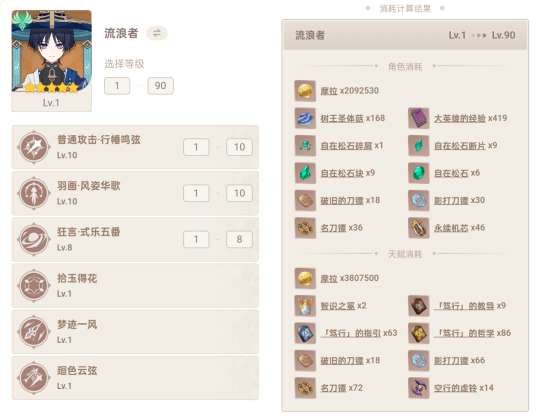Image resolution: width=540 pixels, height=416 pixels.
Task: Click the 拾玉得花 passive talent icon
Action: coord(34,285)
